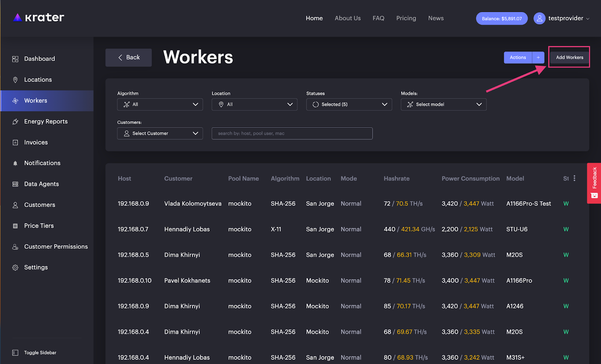Sort by Power Consumption column header

pos(471,178)
